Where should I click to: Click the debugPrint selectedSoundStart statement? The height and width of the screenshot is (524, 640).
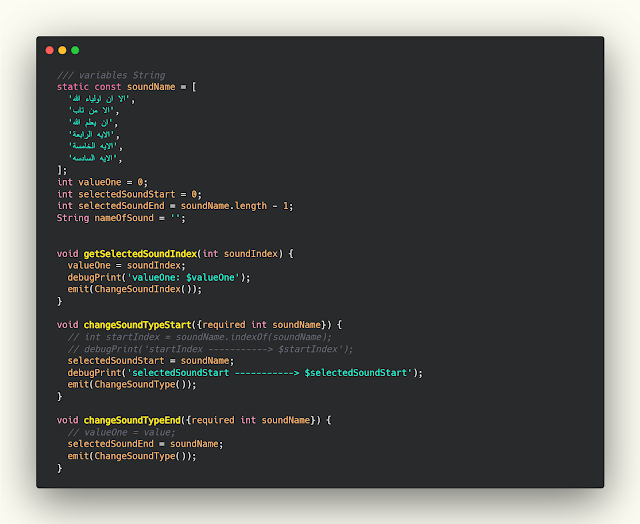coord(245,373)
